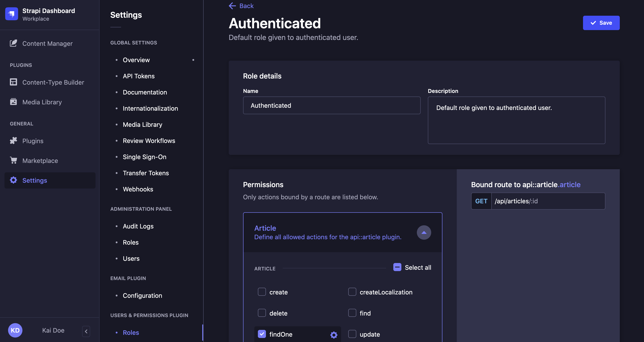Click the settings icon next to findOne

click(x=333, y=334)
